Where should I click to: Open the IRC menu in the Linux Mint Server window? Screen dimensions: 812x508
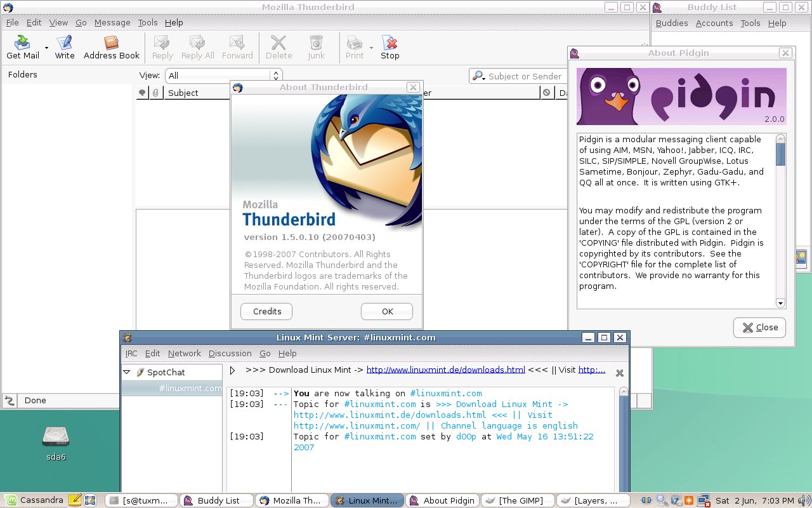131,353
